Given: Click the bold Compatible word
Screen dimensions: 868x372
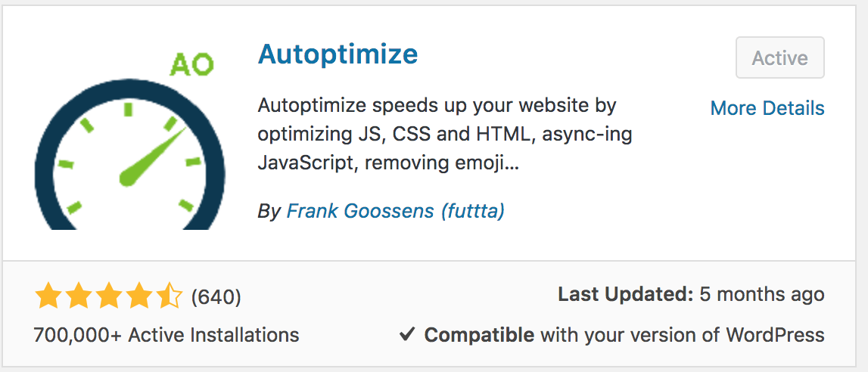Looking at the screenshot, I should (x=479, y=335).
